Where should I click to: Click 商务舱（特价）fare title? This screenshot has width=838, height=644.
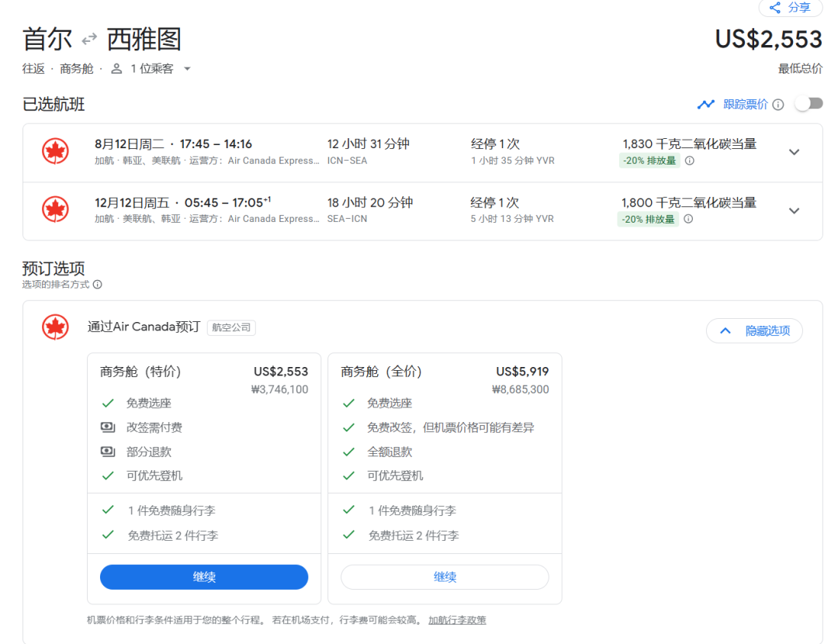[140, 372]
